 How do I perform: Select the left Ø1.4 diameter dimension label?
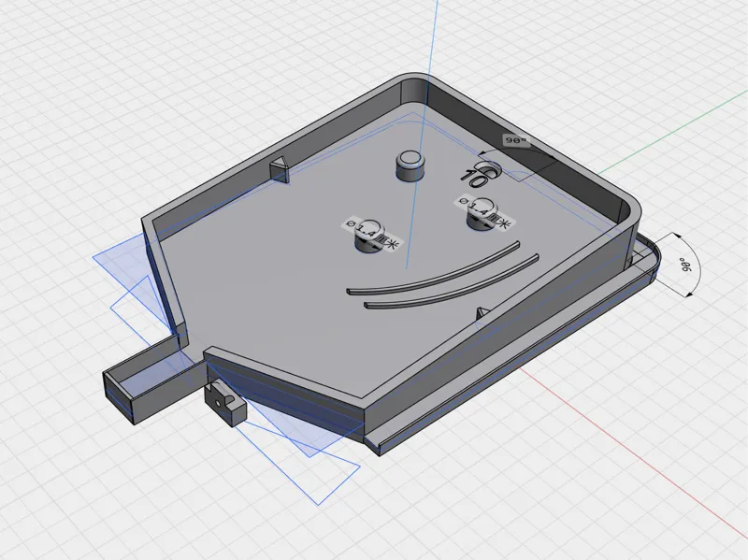373,236
